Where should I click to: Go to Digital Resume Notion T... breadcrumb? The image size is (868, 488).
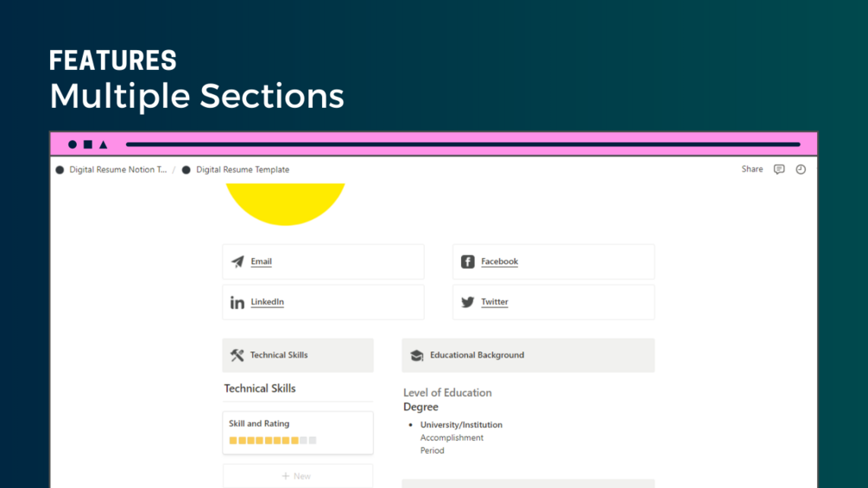pos(118,169)
